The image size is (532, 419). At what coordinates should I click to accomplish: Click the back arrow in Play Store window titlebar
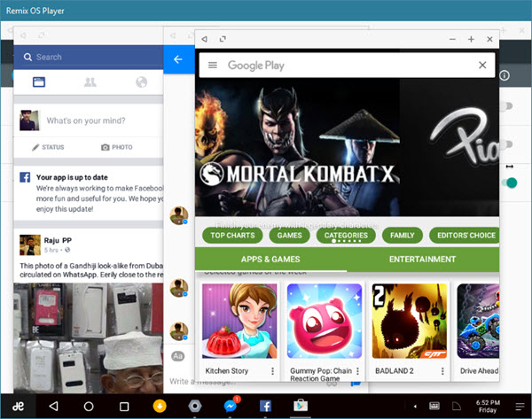pyautogui.click(x=204, y=39)
